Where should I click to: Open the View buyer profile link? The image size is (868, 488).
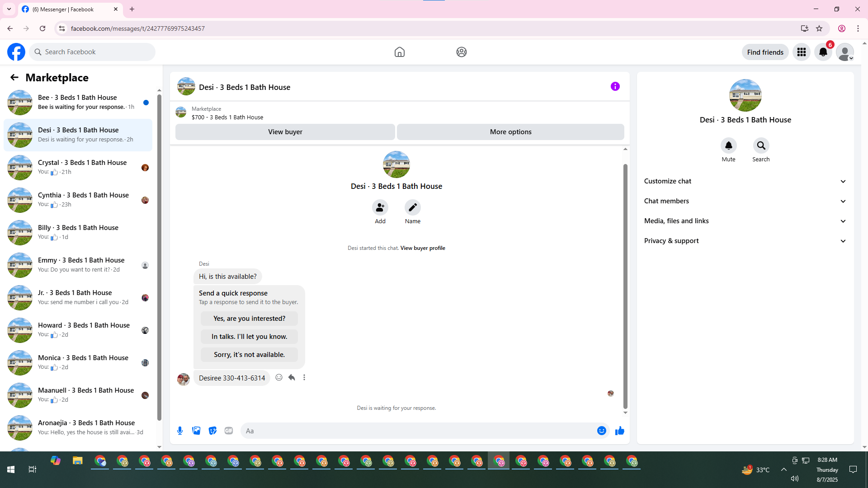pos(423,248)
